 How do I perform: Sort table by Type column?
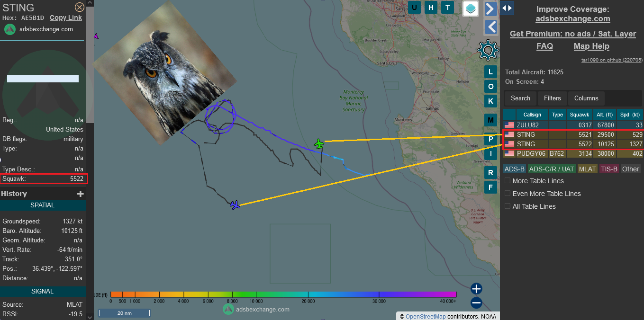[x=558, y=115]
